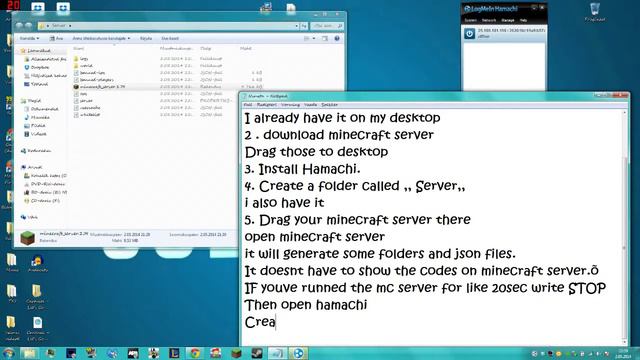Image resolution: width=640 pixels, height=360 pixels.
Task: Expand the Explorer address bar history dropdown
Action: click(x=297, y=26)
